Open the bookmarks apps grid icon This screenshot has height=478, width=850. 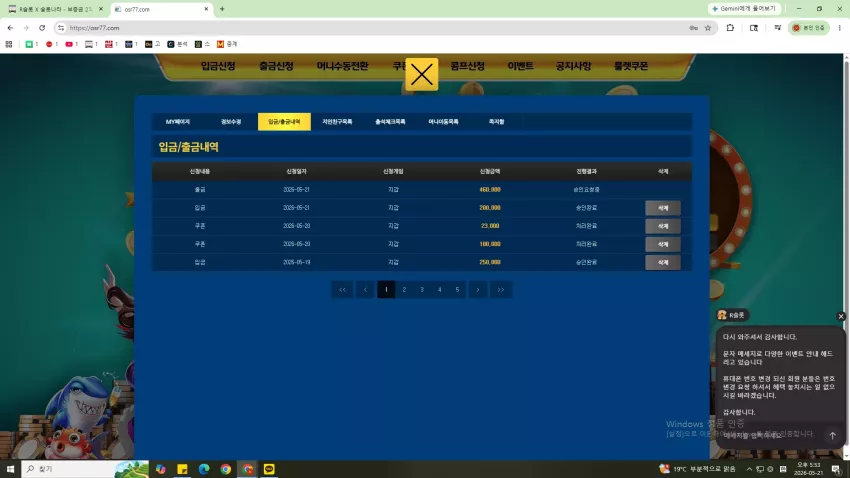coord(9,44)
